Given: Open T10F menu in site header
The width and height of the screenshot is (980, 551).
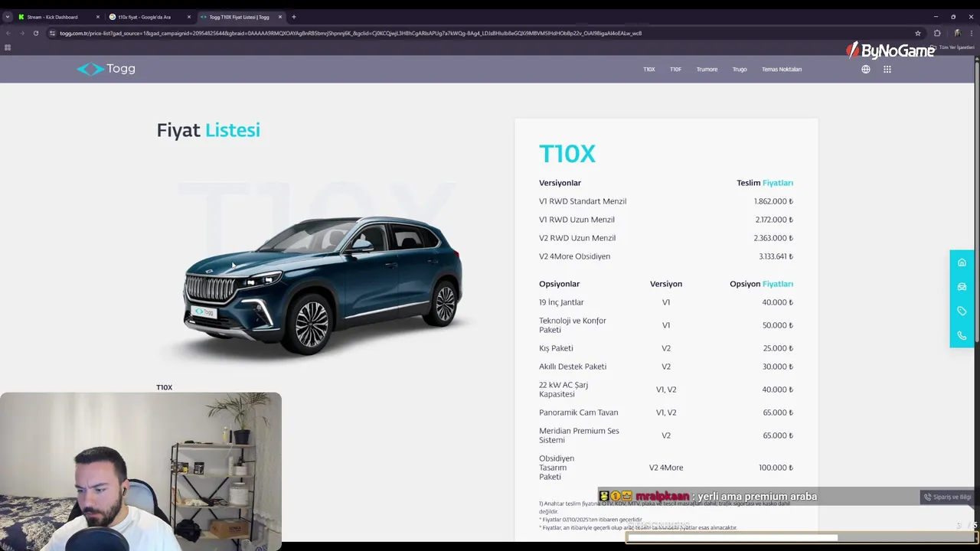Looking at the screenshot, I should (x=675, y=69).
